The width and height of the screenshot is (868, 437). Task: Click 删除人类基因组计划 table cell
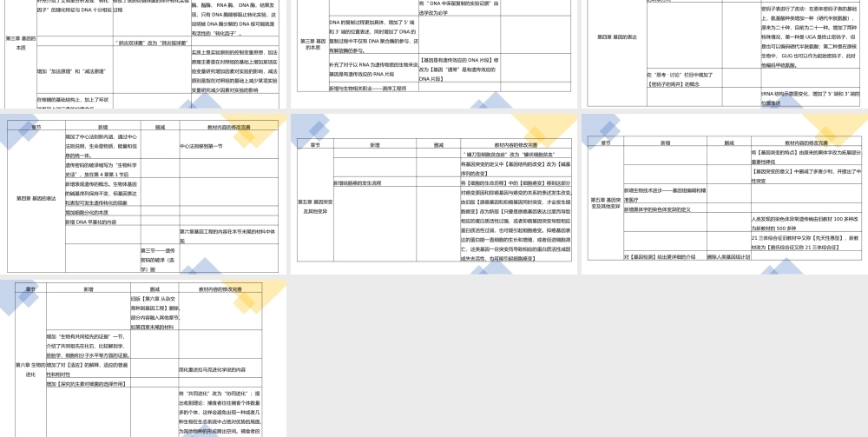tap(727, 256)
